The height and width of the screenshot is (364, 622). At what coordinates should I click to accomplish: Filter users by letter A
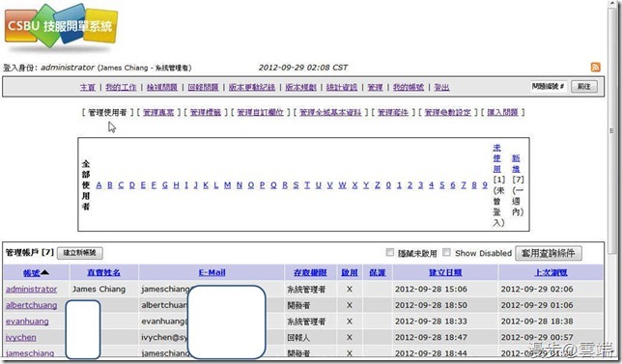[x=99, y=184]
